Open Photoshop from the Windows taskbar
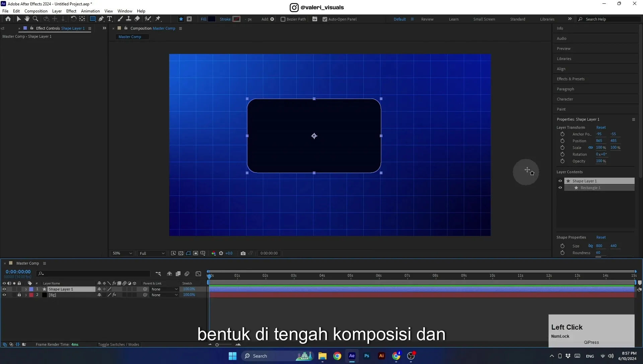 pyautogui.click(x=367, y=356)
